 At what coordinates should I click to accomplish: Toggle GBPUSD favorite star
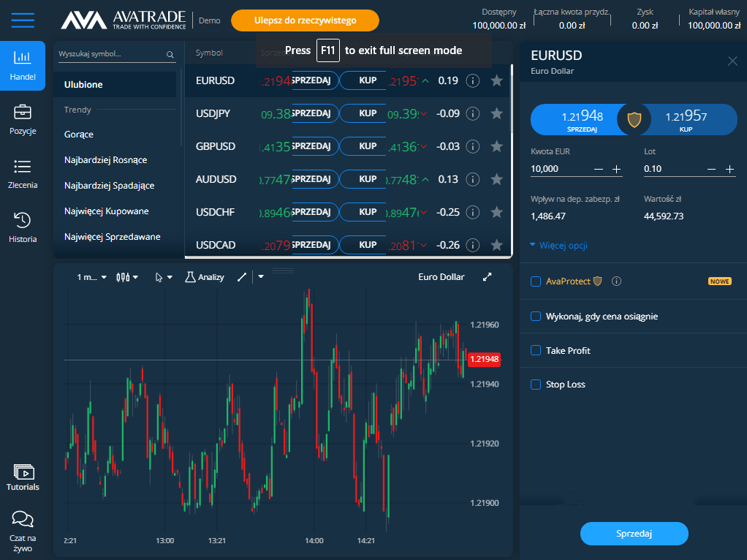pyautogui.click(x=496, y=146)
